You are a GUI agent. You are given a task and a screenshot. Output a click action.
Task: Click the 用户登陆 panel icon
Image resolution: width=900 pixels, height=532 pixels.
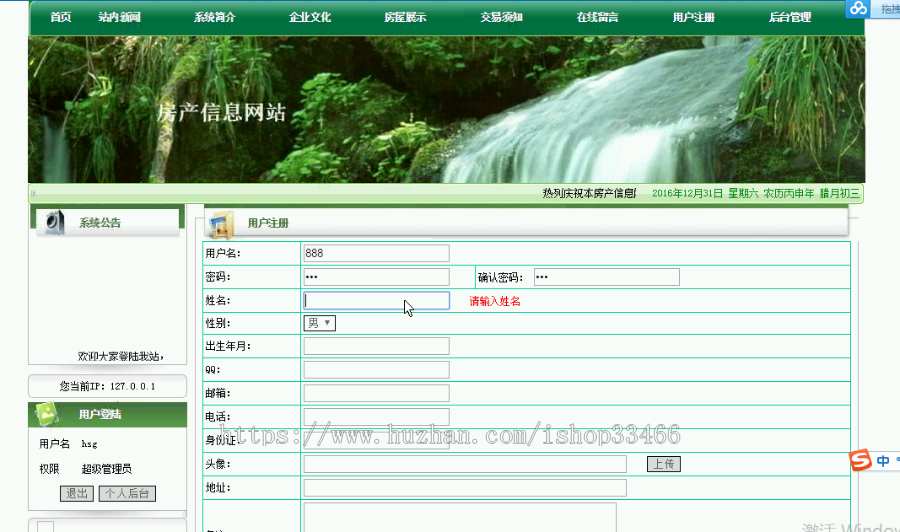46,414
